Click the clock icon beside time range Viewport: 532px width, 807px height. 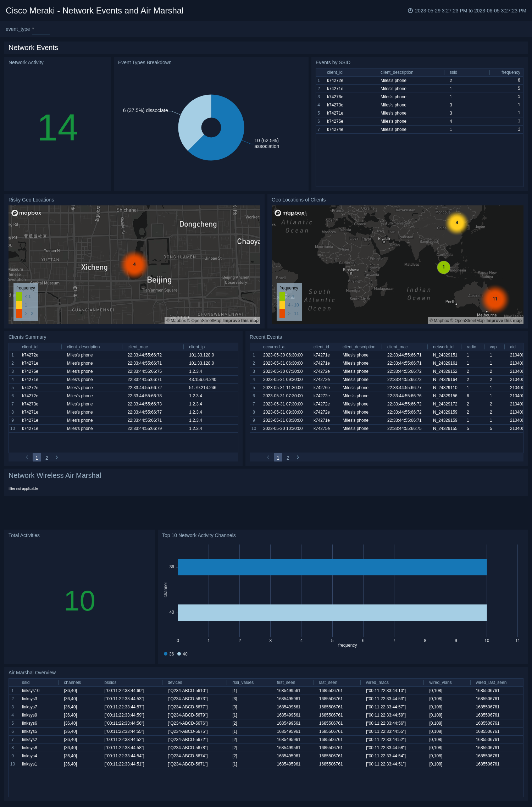tap(410, 11)
